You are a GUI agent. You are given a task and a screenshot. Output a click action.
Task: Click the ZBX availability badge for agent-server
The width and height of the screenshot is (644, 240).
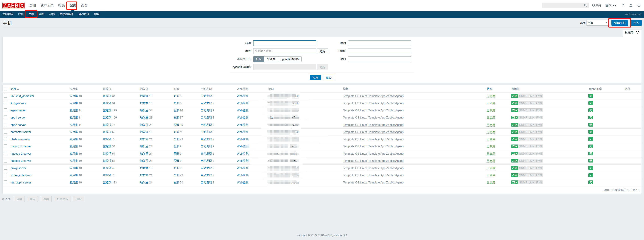click(514, 110)
